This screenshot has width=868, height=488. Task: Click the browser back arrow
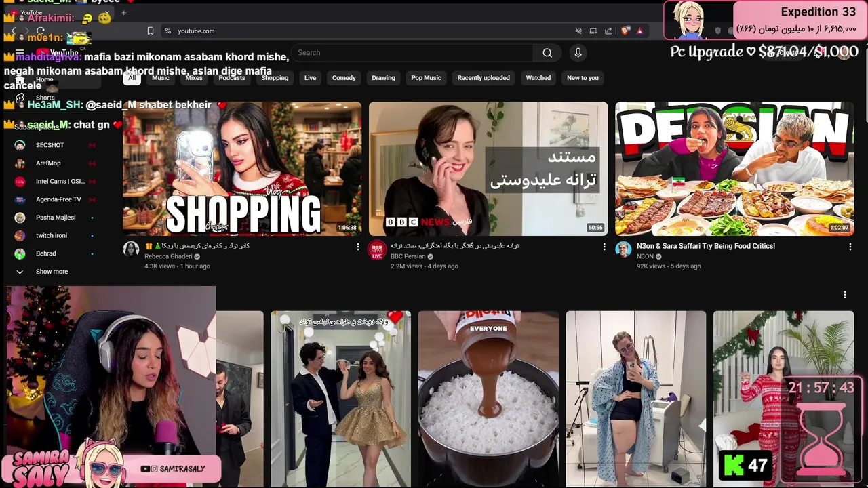pos(13,30)
